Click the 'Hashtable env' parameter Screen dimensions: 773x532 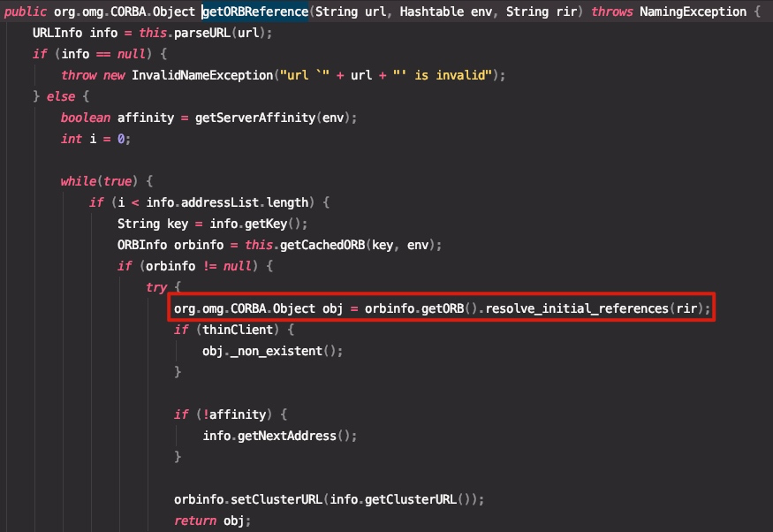click(445, 11)
